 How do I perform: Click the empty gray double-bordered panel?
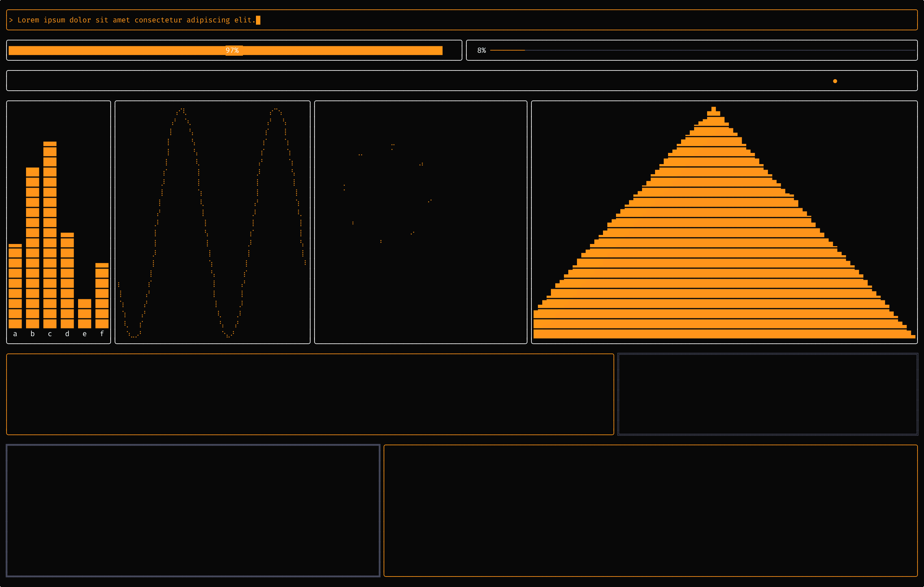pyautogui.click(x=767, y=394)
